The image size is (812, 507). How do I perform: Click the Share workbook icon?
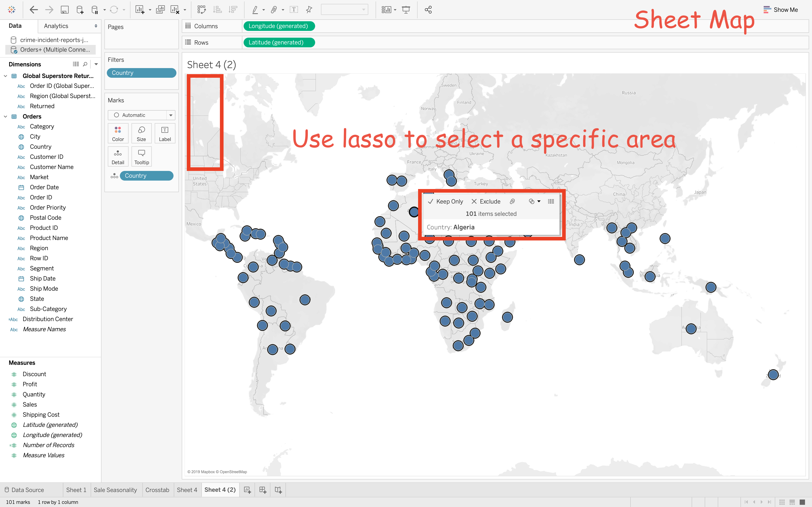coord(428,10)
